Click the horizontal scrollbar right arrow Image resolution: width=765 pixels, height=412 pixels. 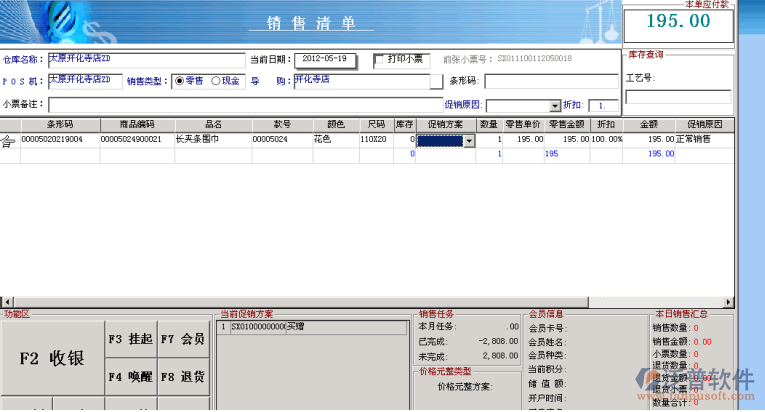(727, 301)
